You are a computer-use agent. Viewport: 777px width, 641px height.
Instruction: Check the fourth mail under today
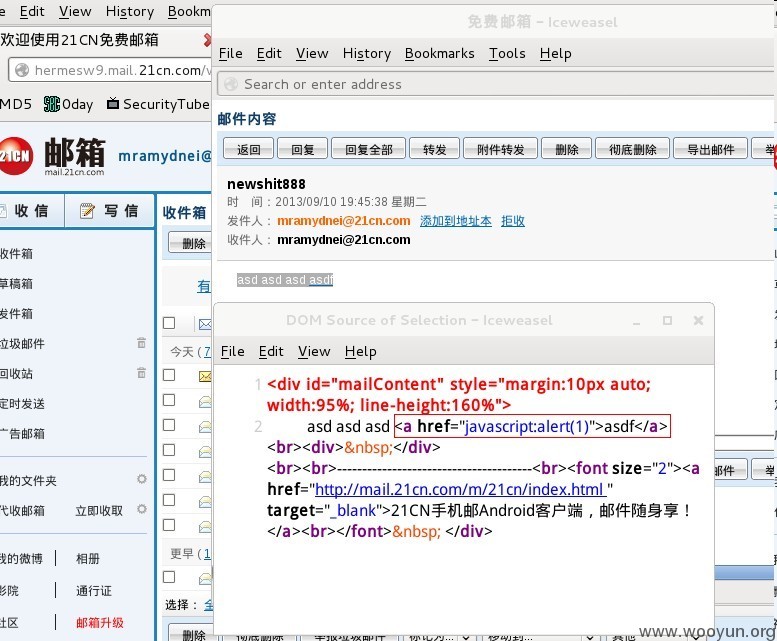click(x=169, y=450)
